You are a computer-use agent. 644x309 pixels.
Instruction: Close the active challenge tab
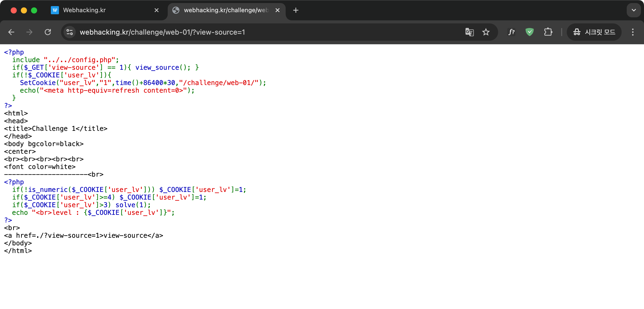click(278, 10)
